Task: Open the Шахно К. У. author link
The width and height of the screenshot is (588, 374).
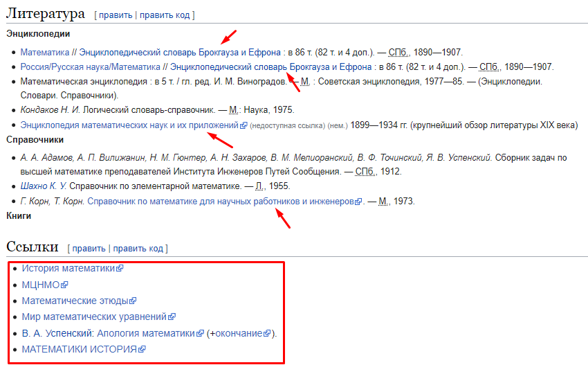Action: 45,186
